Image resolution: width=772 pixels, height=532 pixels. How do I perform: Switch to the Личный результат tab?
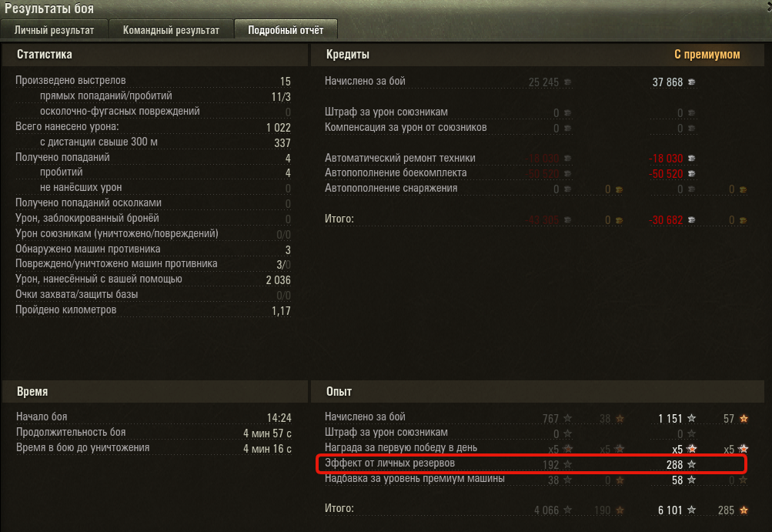pyautogui.click(x=54, y=30)
